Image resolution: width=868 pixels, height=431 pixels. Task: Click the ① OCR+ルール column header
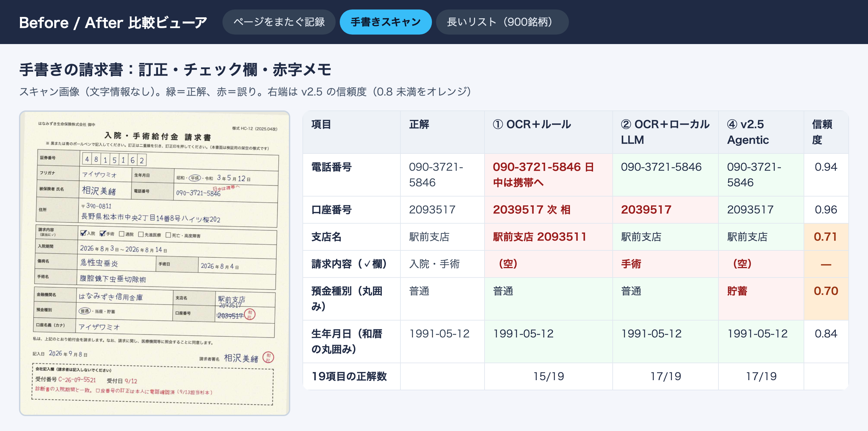coord(548,132)
